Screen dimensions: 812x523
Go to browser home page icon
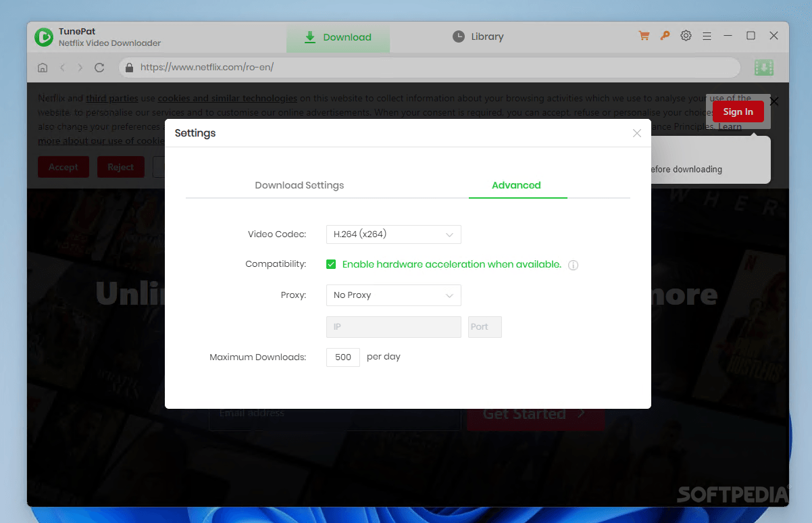(x=43, y=68)
